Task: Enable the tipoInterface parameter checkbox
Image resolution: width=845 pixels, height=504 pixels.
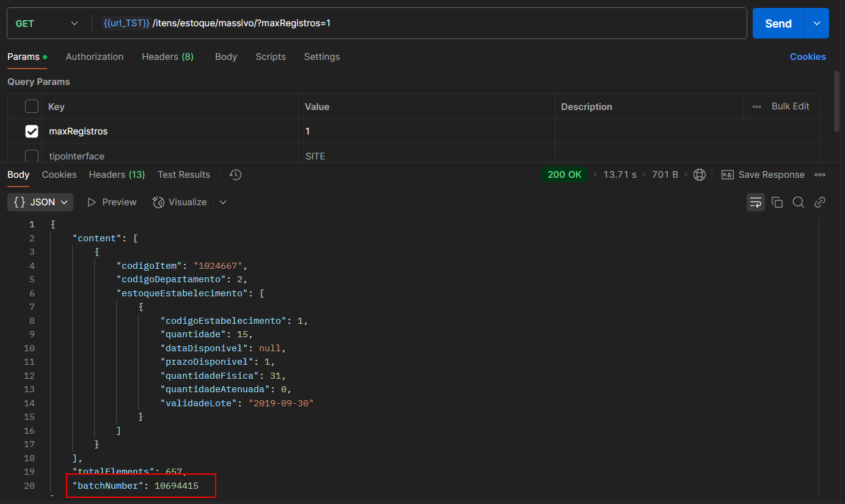Action: pos(32,156)
